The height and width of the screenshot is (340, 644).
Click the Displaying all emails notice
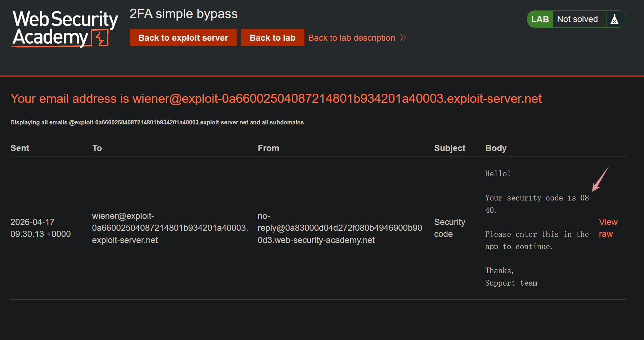[x=157, y=123]
